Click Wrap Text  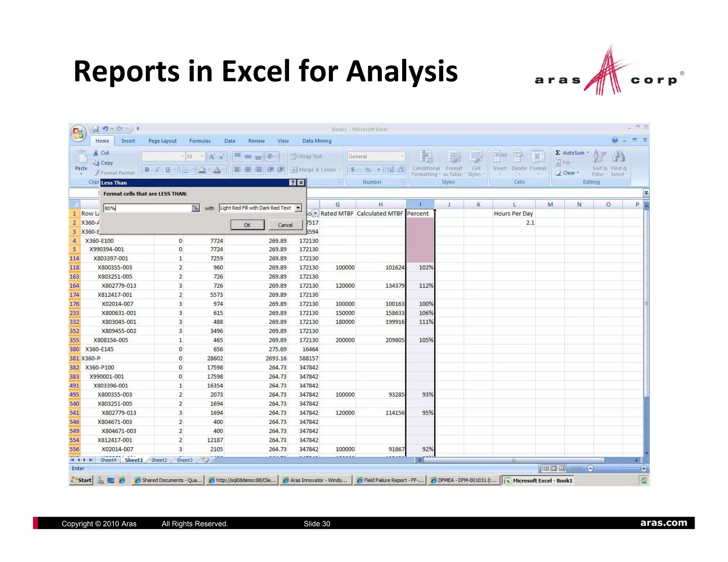point(306,156)
